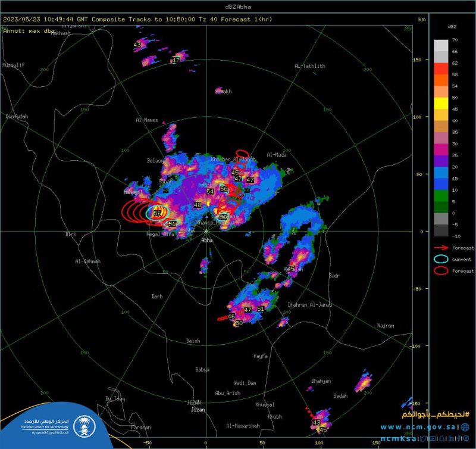476x449 pixels.
Task: Select the red 62 dBZ legend swatch
Action: (441, 68)
